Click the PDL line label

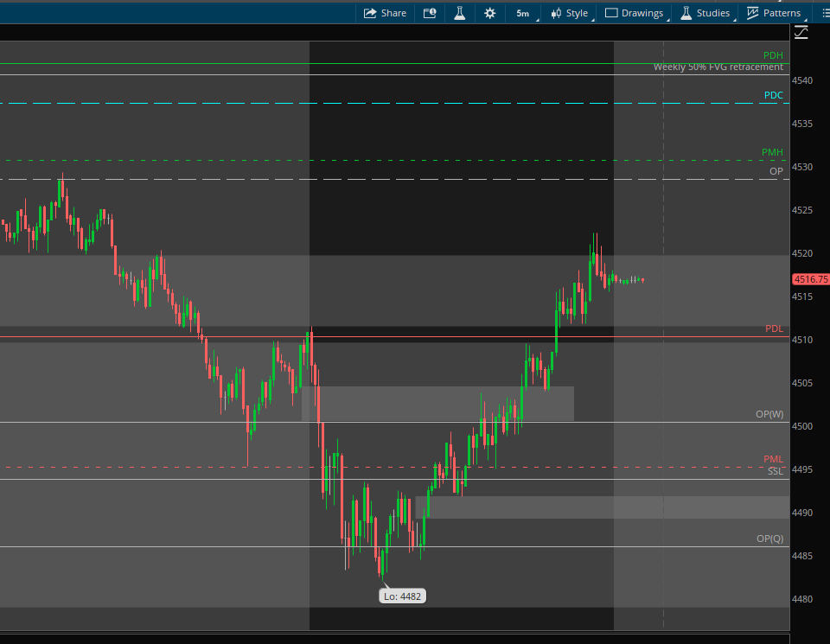(x=774, y=328)
